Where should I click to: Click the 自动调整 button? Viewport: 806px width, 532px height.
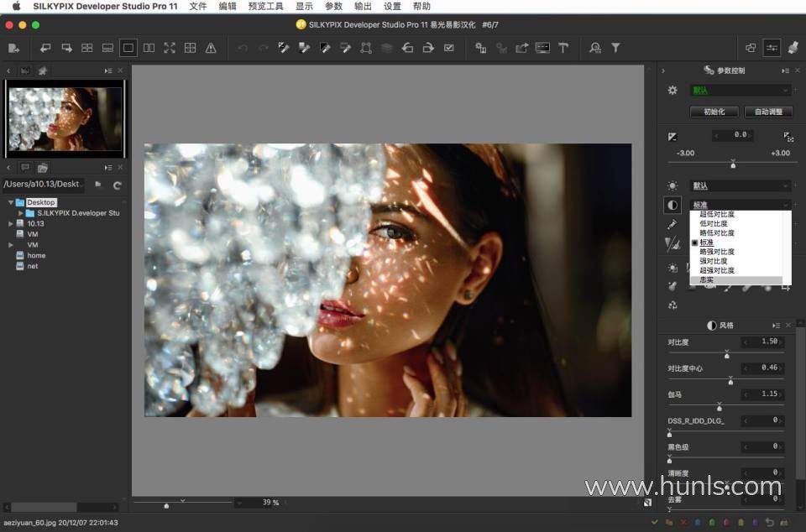pos(768,112)
